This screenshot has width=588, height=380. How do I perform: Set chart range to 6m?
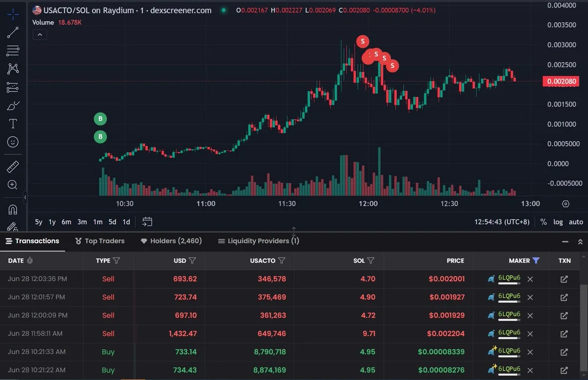[66, 222]
